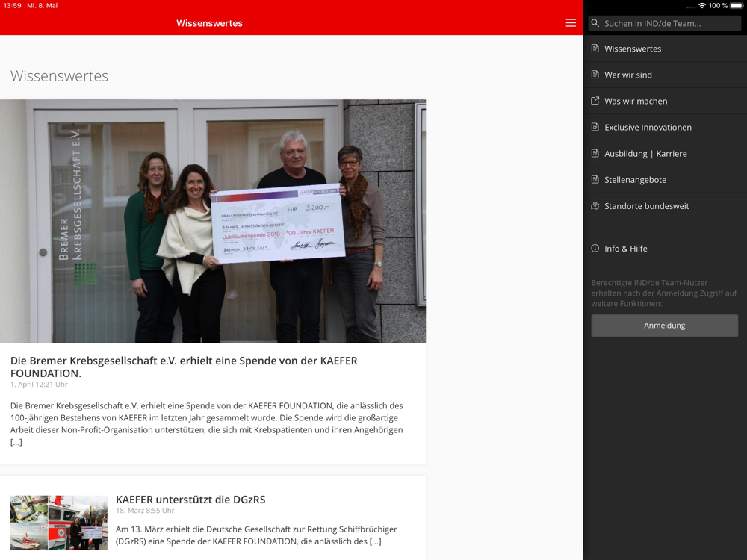Click the 1. April 12:21 Uhr timestamp
The width and height of the screenshot is (747, 560).
click(x=39, y=385)
